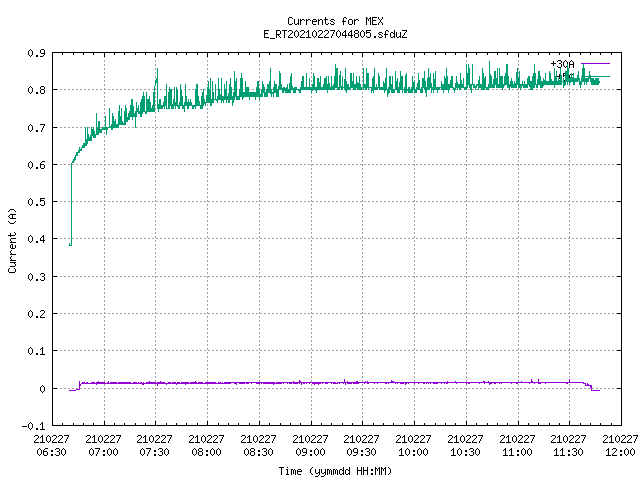Pick the green legend line sample
The image size is (640, 480).
[596, 76]
